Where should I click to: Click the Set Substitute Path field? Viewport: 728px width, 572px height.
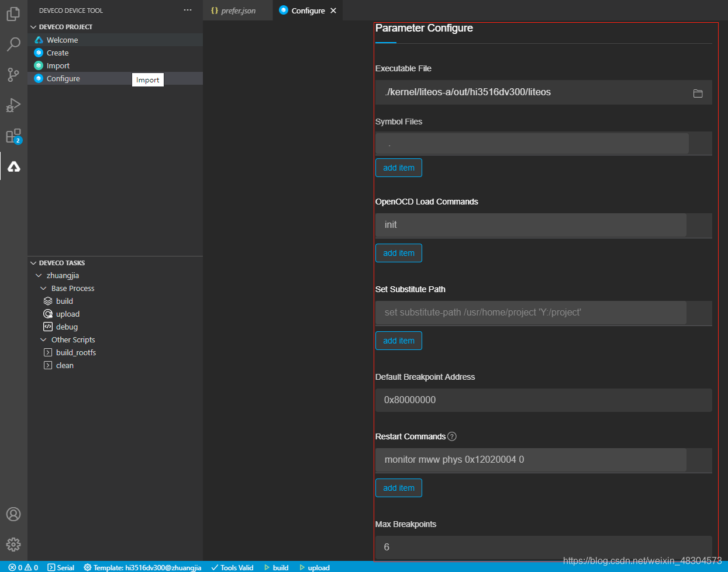point(531,313)
